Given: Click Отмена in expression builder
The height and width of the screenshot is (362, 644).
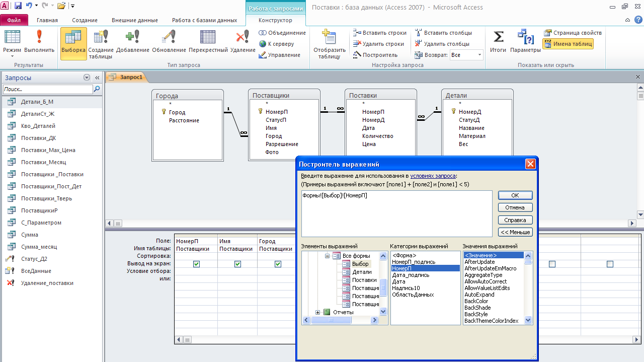Looking at the screenshot, I should pos(515,207).
